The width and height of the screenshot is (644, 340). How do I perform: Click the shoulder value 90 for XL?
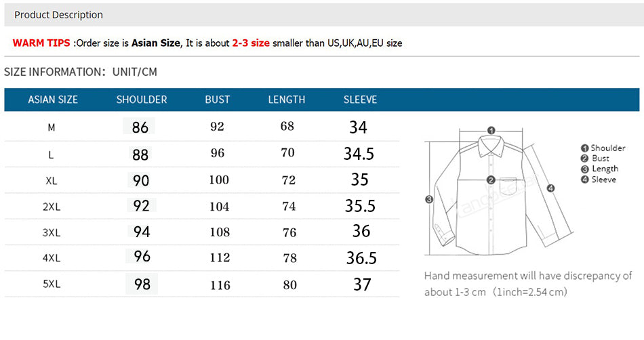(141, 180)
